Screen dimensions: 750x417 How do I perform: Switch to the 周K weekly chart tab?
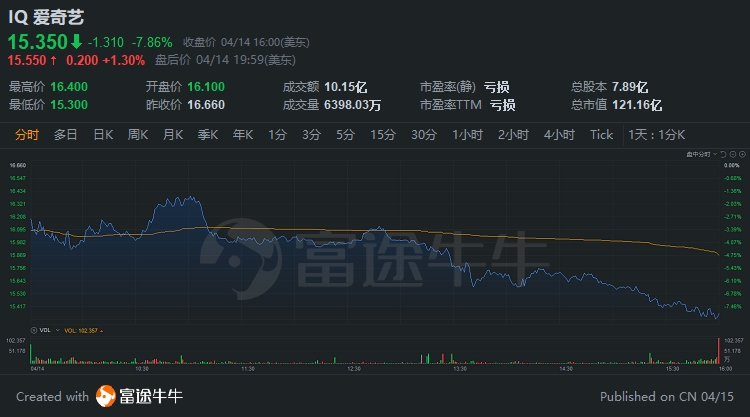(138, 135)
